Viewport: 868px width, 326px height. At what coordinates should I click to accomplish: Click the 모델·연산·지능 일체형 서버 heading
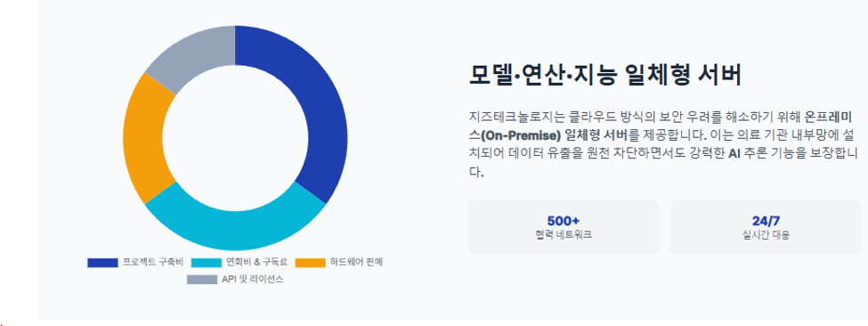605,76
